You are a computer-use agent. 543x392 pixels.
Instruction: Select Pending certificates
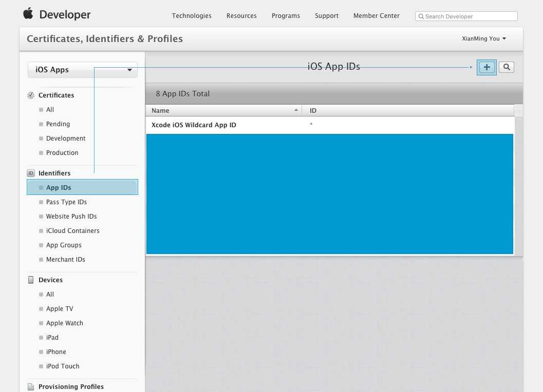coord(58,124)
